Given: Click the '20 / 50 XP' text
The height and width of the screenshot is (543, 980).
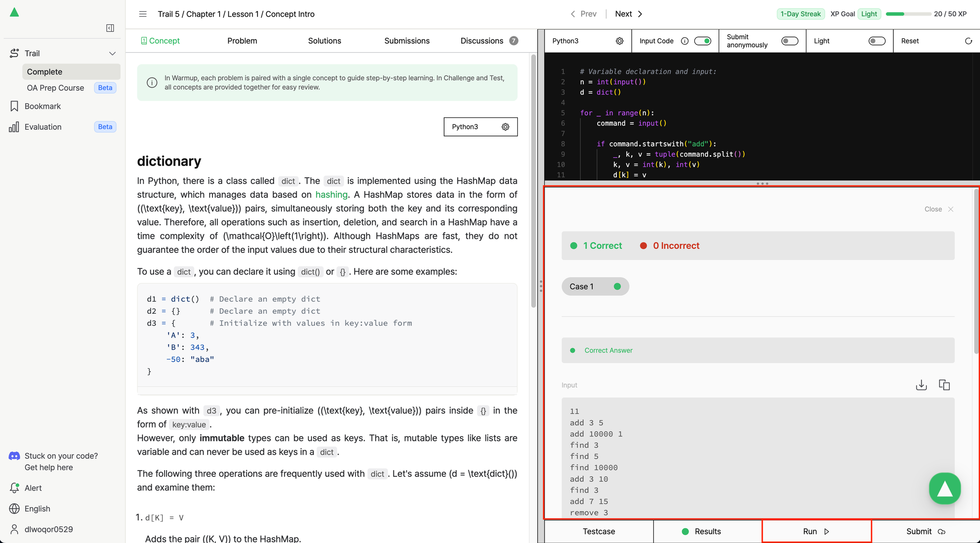Looking at the screenshot, I should click(950, 14).
